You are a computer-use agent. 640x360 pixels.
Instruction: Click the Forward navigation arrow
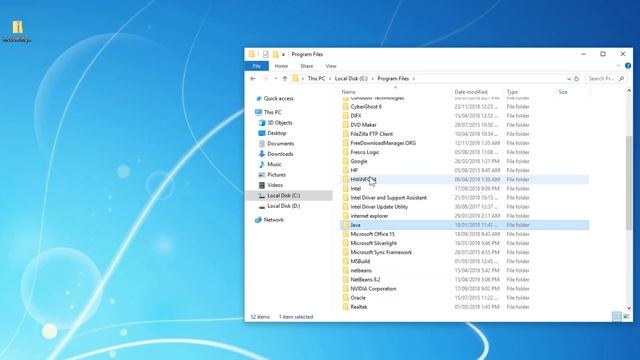pos(265,79)
